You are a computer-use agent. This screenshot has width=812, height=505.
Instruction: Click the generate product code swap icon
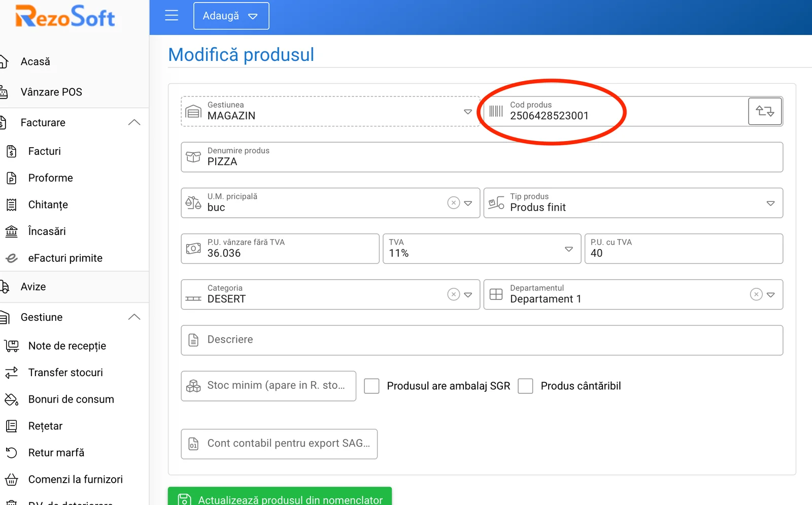[765, 111]
